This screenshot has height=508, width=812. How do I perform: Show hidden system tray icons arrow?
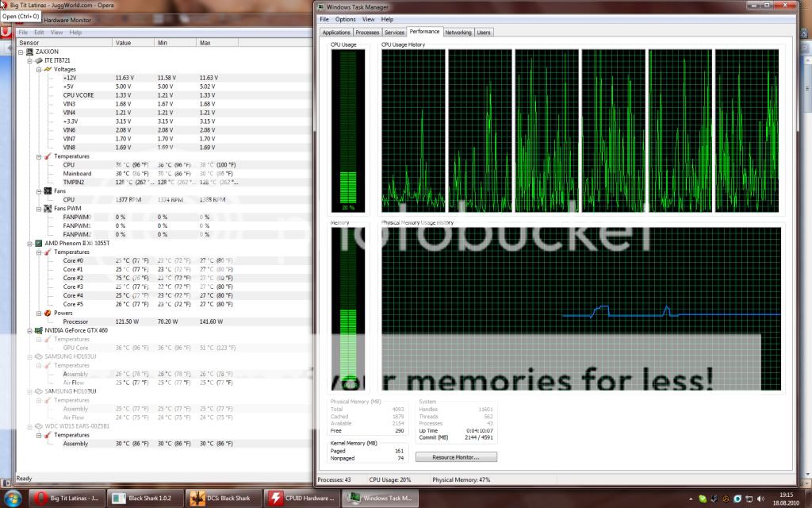tap(689, 498)
